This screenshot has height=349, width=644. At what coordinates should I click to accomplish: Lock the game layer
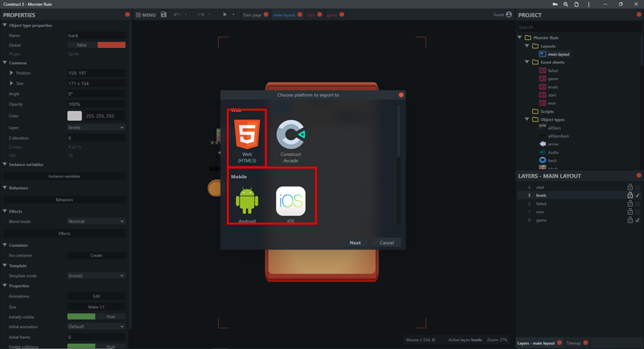coord(630,220)
